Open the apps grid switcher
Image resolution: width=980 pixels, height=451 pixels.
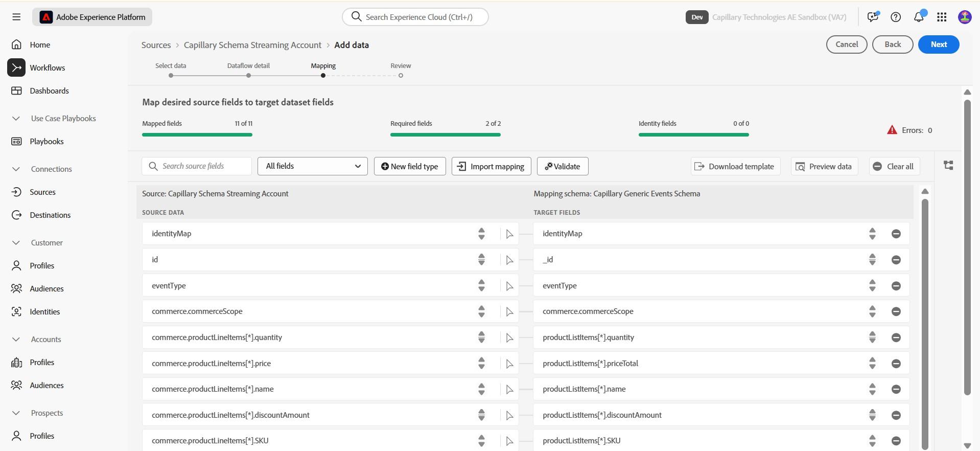(x=942, y=17)
